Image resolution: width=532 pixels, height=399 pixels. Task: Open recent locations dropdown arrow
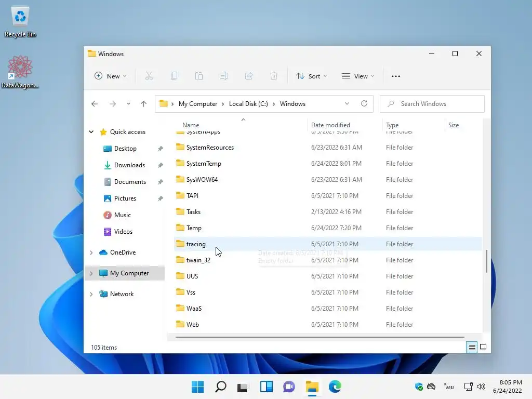point(128,104)
